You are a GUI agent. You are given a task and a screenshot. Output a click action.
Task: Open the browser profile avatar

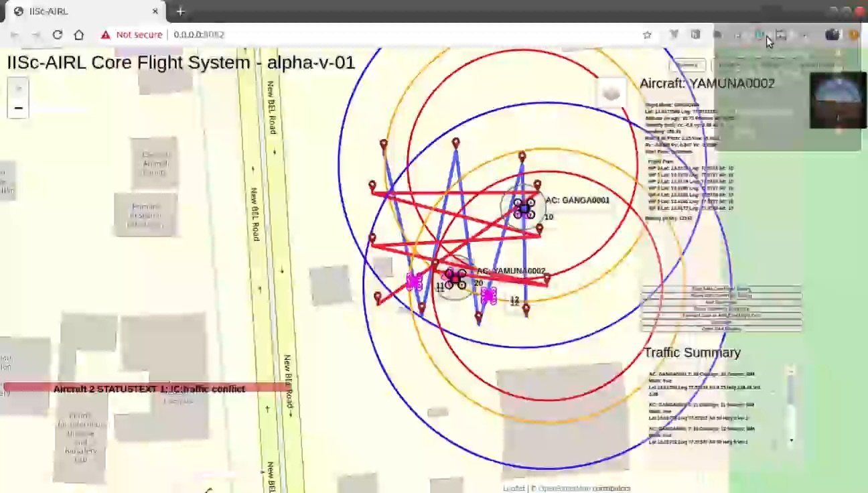[832, 35]
